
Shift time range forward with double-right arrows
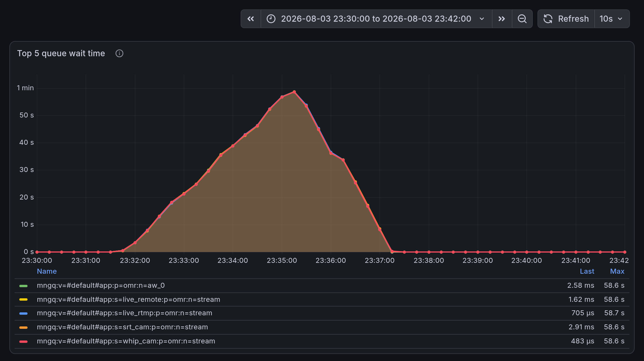(x=502, y=19)
